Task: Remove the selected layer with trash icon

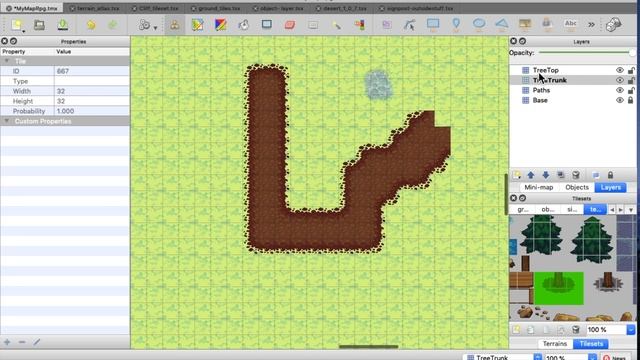Action: click(x=576, y=175)
